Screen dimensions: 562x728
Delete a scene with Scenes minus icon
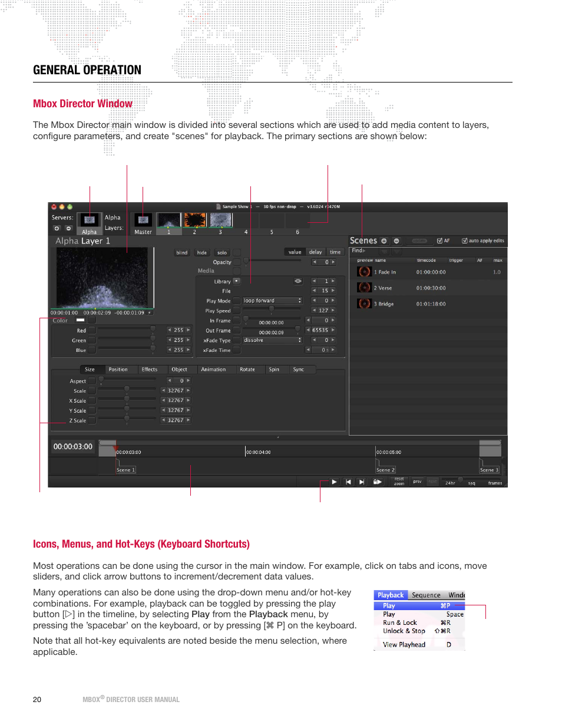tap(396, 241)
